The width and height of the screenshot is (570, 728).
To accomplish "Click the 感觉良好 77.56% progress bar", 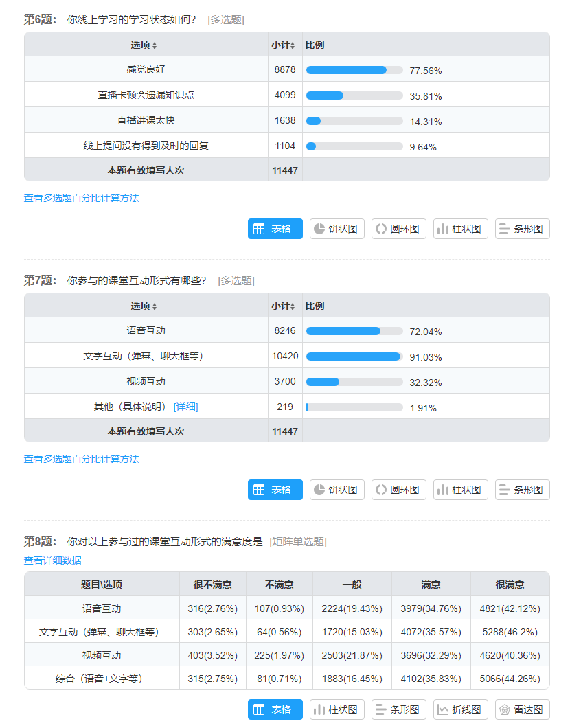I will point(354,70).
